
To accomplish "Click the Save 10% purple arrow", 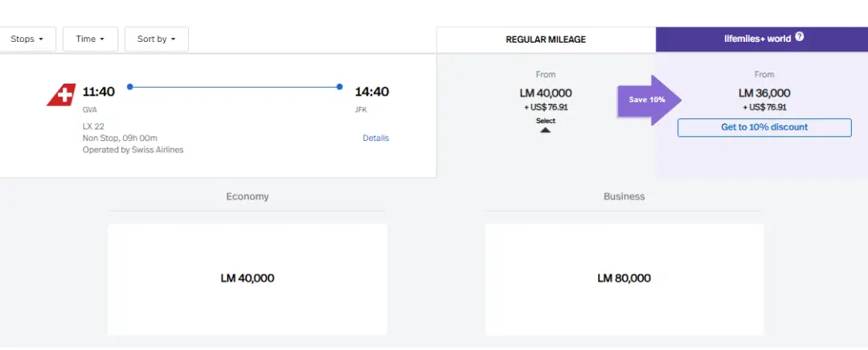I will 649,100.
